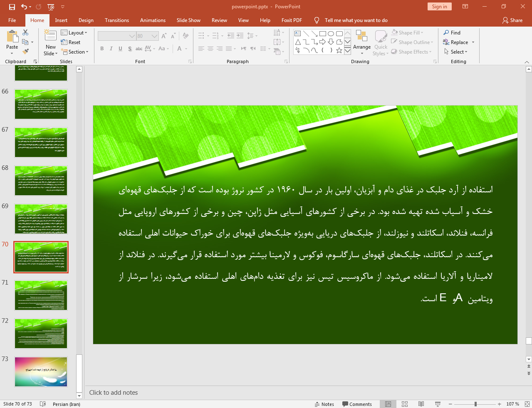Image resolution: width=532 pixels, height=408 pixels.
Task: Align text to the left
Action: tap(201, 49)
